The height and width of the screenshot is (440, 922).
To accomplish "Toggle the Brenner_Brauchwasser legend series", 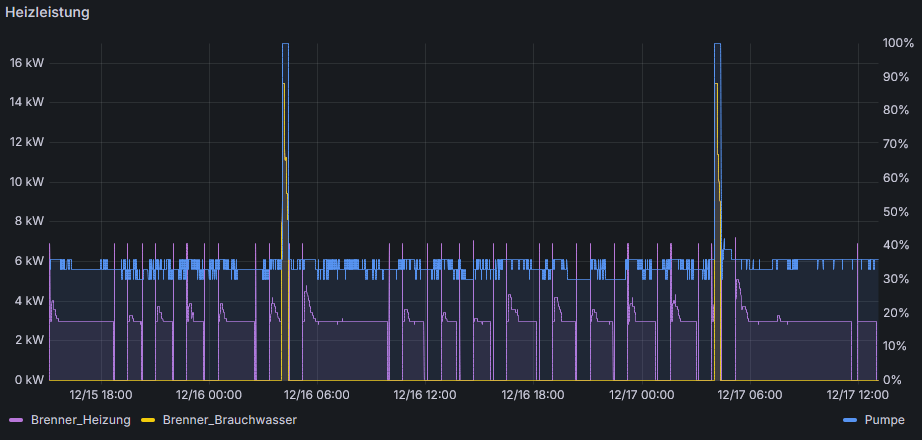I will 229,420.
